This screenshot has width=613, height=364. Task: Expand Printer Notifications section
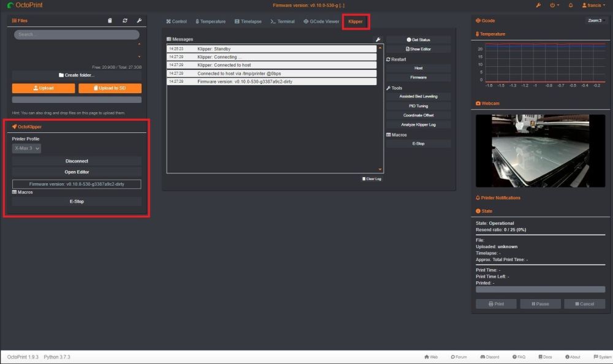pyautogui.click(x=498, y=198)
